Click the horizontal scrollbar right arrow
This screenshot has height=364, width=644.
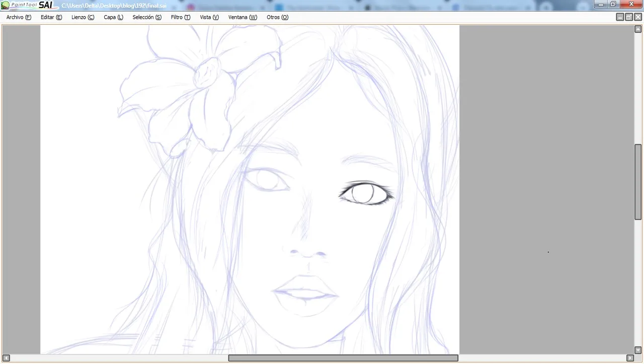pyautogui.click(x=630, y=358)
